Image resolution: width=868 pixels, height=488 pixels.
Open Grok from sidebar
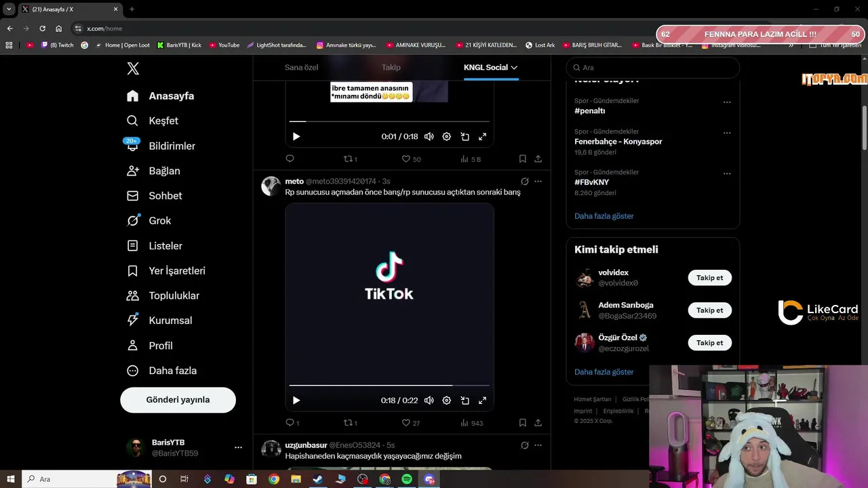(x=149, y=221)
